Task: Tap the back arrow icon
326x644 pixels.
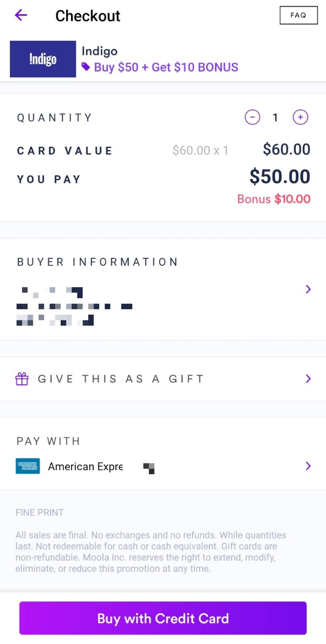Action: pos(21,15)
